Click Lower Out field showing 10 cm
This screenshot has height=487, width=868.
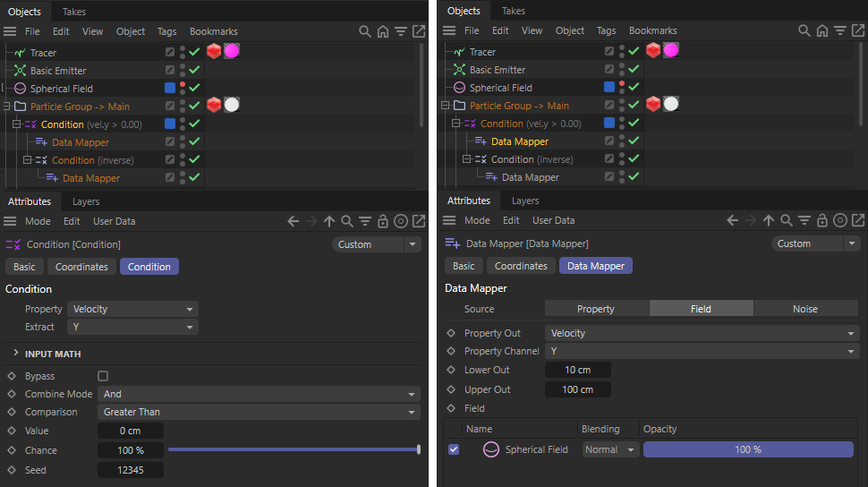tap(578, 370)
